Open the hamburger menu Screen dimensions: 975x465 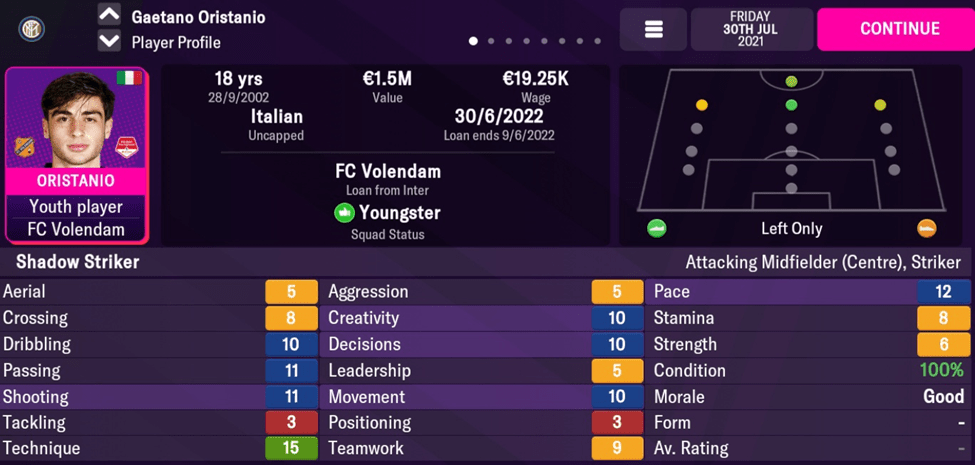(653, 30)
